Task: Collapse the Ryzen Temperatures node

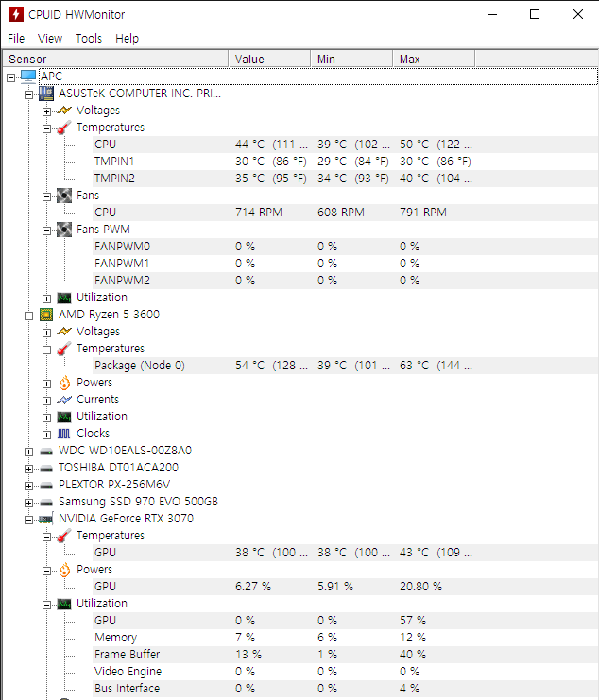Action: (46, 350)
